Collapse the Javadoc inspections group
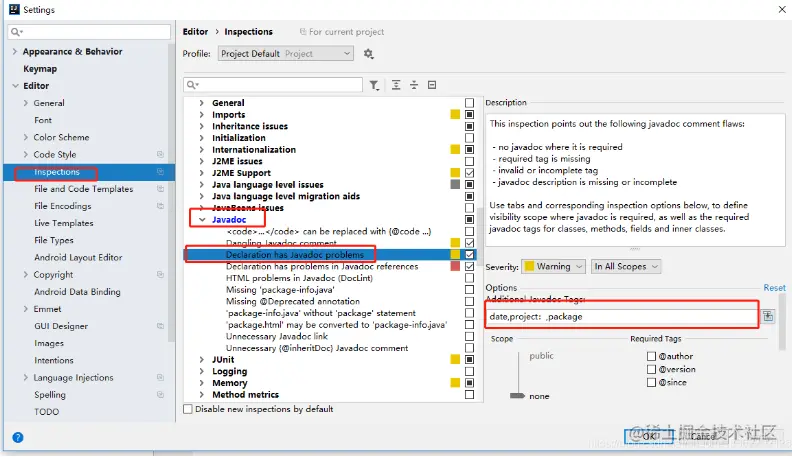 point(202,220)
